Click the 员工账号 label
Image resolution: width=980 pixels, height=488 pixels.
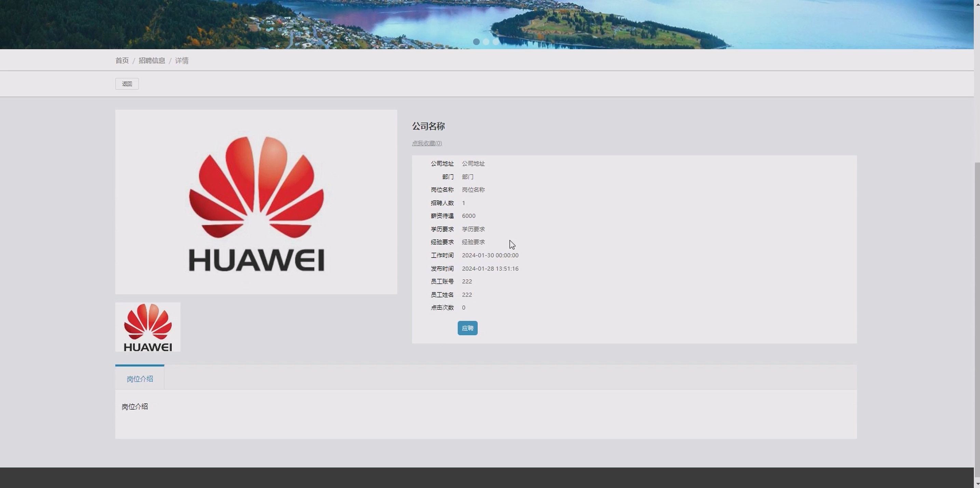pos(442,282)
